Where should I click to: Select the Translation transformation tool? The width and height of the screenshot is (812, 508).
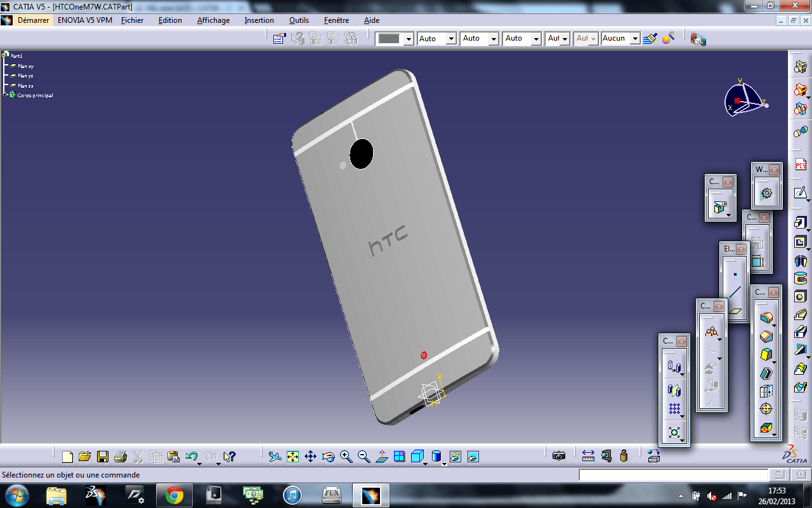674,367
